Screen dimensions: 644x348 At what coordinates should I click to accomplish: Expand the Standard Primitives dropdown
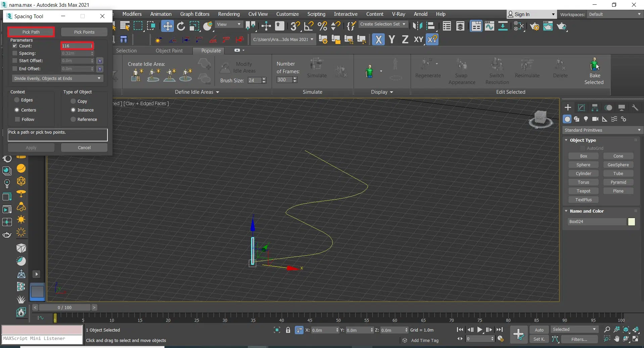tap(602, 130)
